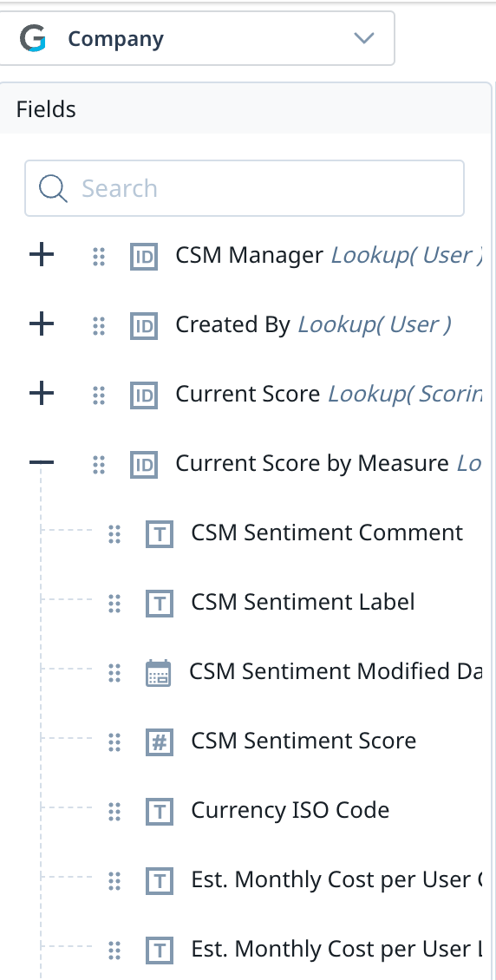Image resolution: width=496 pixels, height=980 pixels.
Task: Open the Company object dropdown
Action: tap(196, 38)
